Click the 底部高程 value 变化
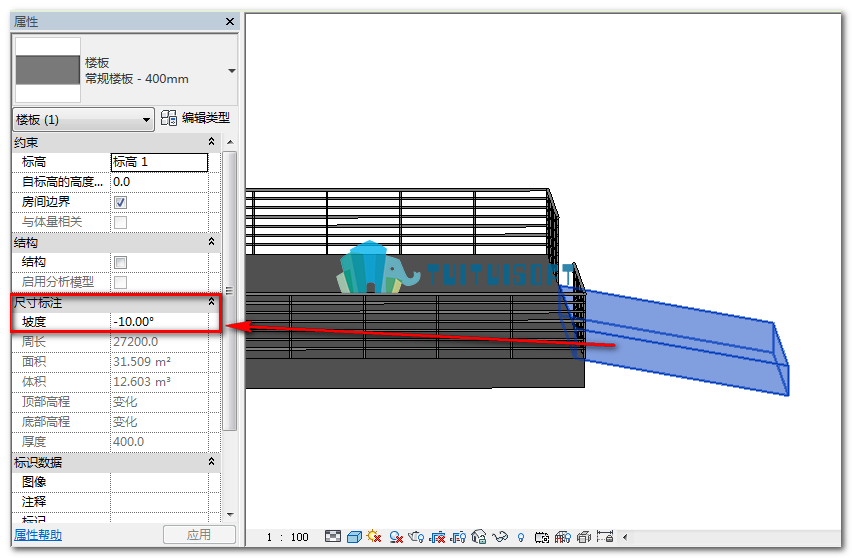Image resolution: width=852 pixels, height=558 pixels. click(x=159, y=422)
